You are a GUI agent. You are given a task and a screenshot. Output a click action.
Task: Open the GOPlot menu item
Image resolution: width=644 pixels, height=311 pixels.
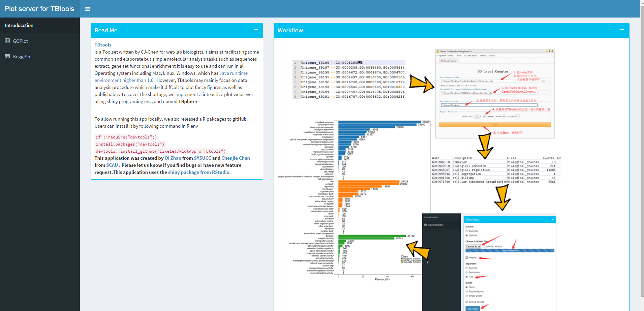[x=40, y=41]
